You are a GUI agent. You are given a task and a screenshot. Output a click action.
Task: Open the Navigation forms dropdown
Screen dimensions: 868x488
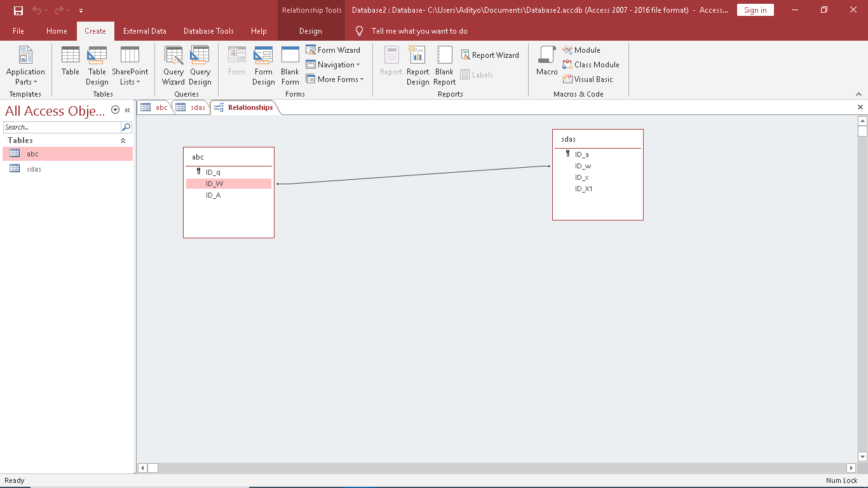pyautogui.click(x=333, y=65)
